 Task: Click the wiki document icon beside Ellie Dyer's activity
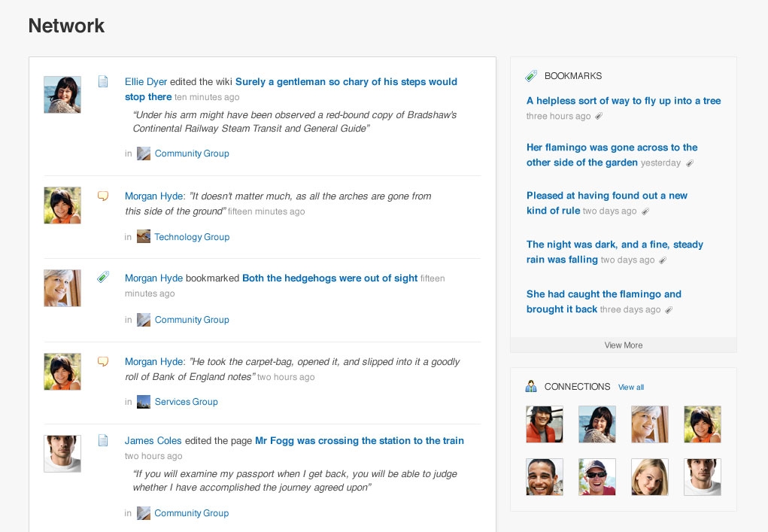click(103, 81)
